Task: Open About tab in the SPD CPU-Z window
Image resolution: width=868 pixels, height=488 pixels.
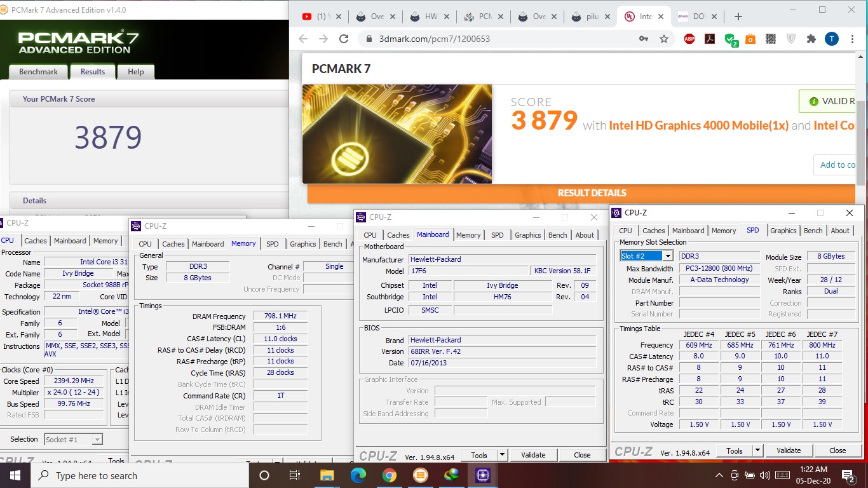Action: click(x=840, y=231)
